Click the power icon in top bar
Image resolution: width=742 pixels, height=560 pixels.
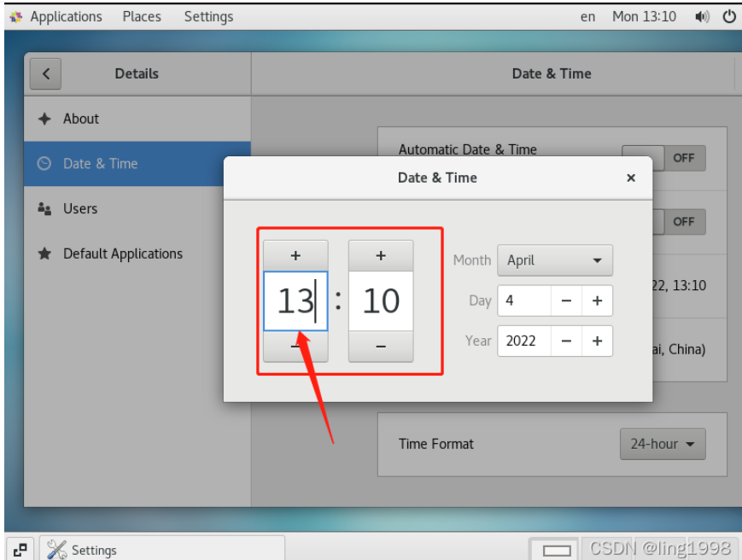pos(729,16)
